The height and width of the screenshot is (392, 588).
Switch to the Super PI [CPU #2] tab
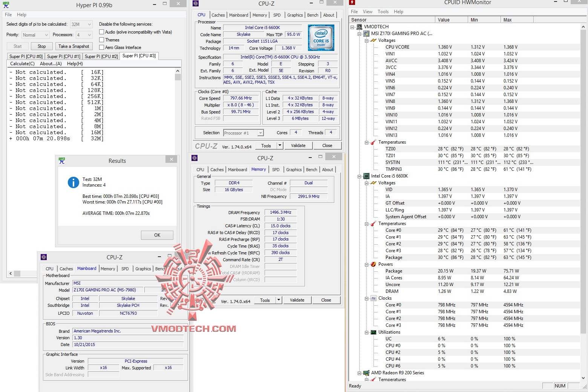pyautogui.click(x=101, y=57)
